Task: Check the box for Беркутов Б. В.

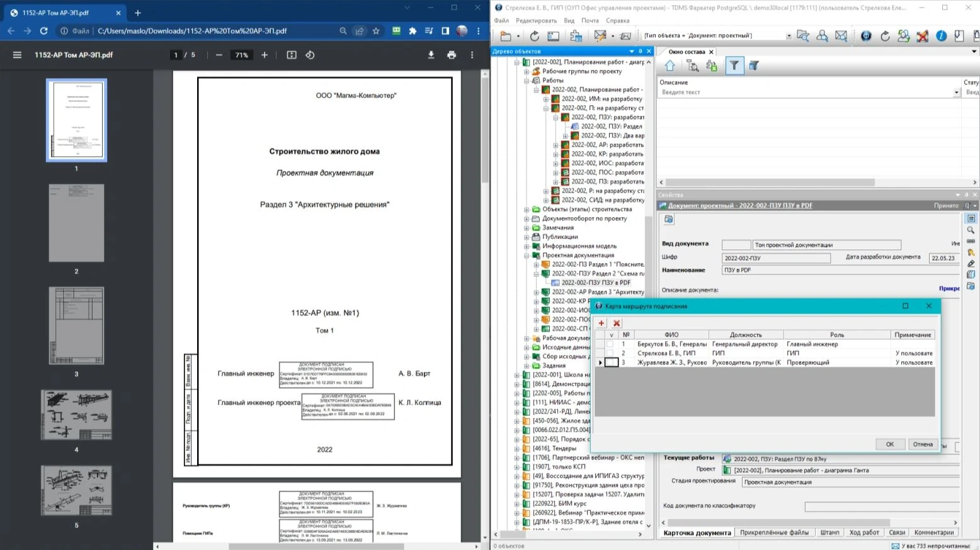Action: tap(610, 344)
